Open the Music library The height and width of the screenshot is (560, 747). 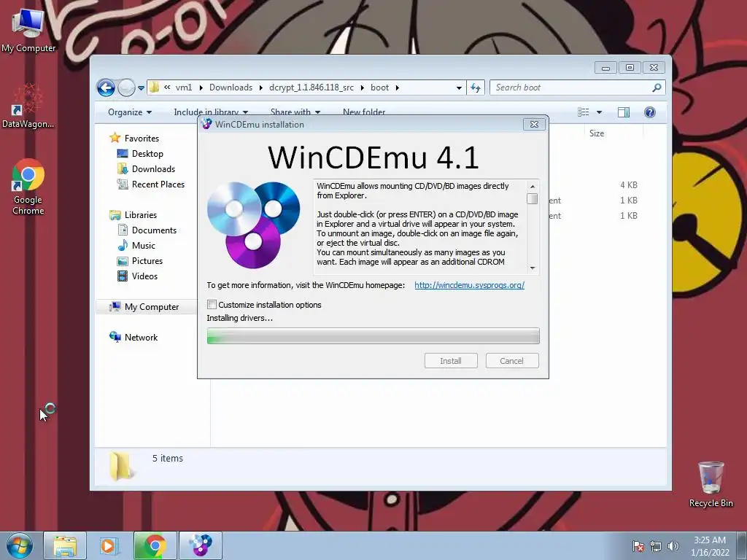pos(144,246)
